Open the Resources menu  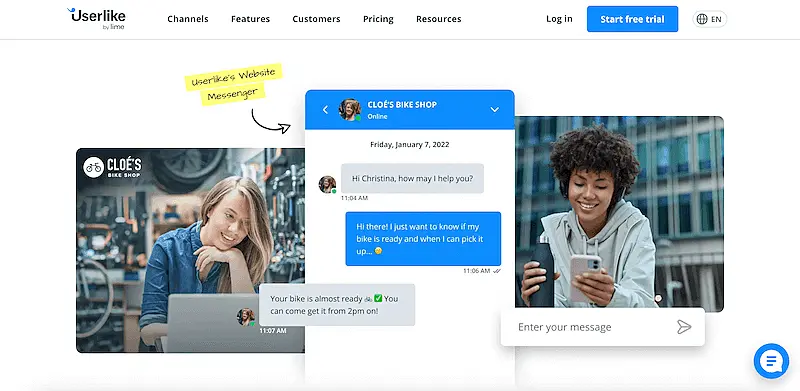439,19
